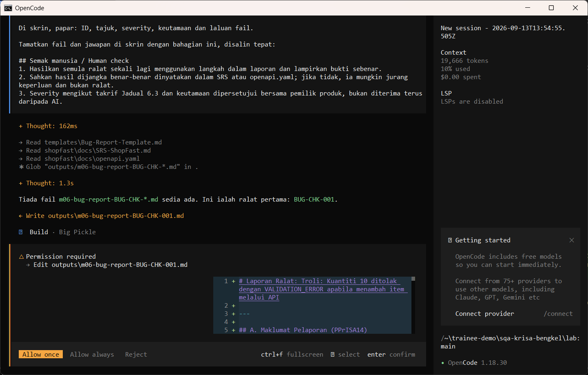
Task: Click the OpenCode terminal window icon
Action: point(8,8)
